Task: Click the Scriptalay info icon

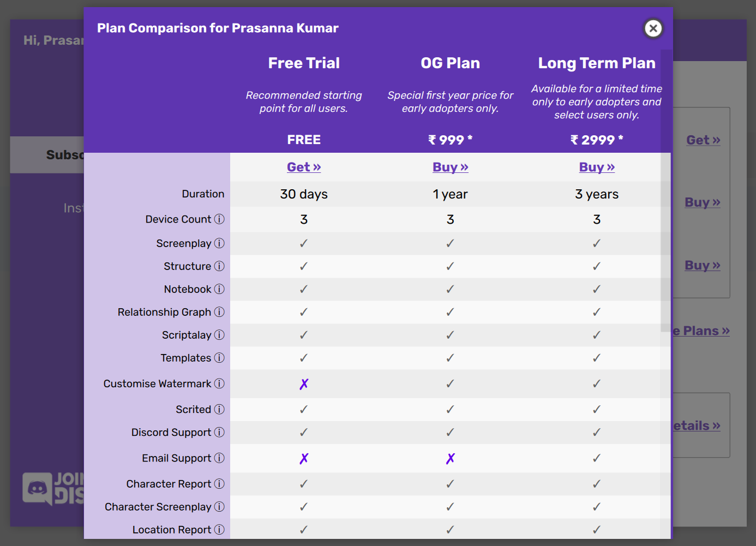Action: coord(219,335)
